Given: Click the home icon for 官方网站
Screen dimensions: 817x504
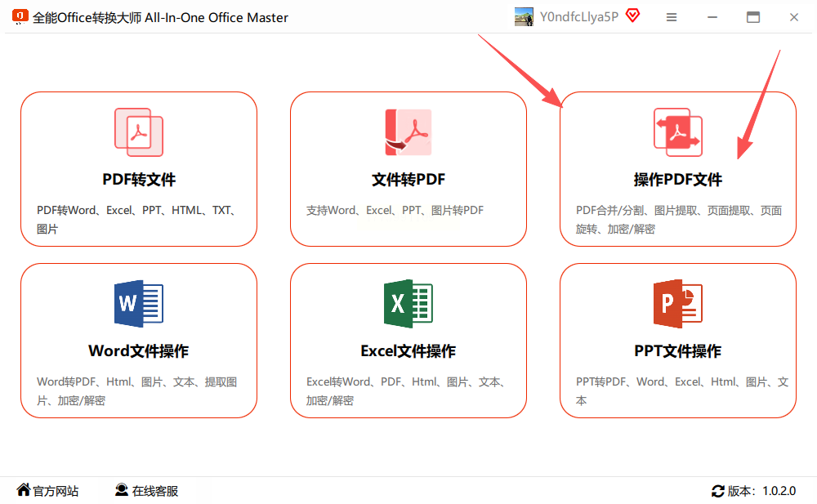Looking at the screenshot, I should click(x=24, y=490).
